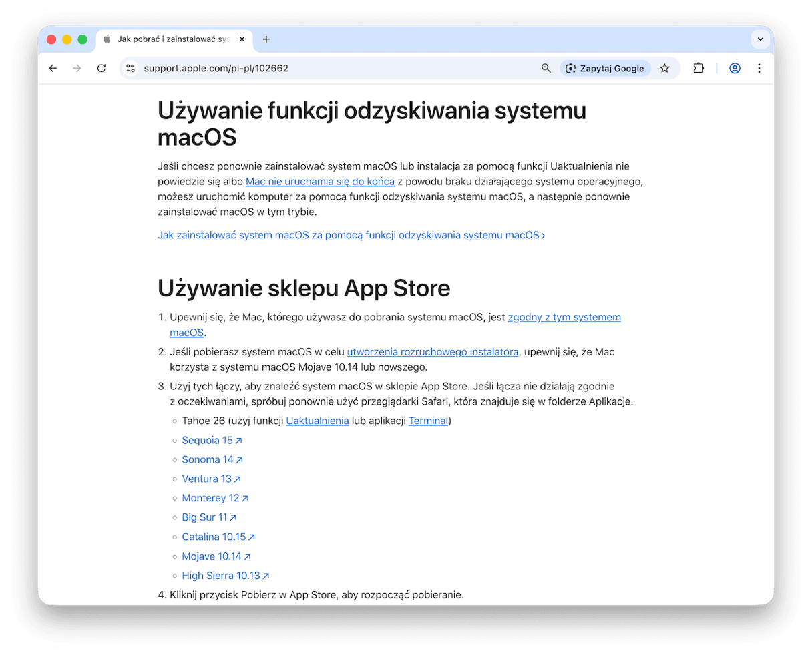Open the Mojave 10.14 link
This screenshot has height=655, width=812.
(x=212, y=556)
